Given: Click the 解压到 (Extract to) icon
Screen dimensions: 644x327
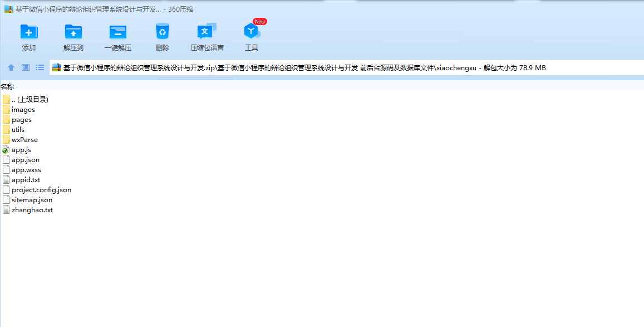Looking at the screenshot, I should tap(73, 32).
